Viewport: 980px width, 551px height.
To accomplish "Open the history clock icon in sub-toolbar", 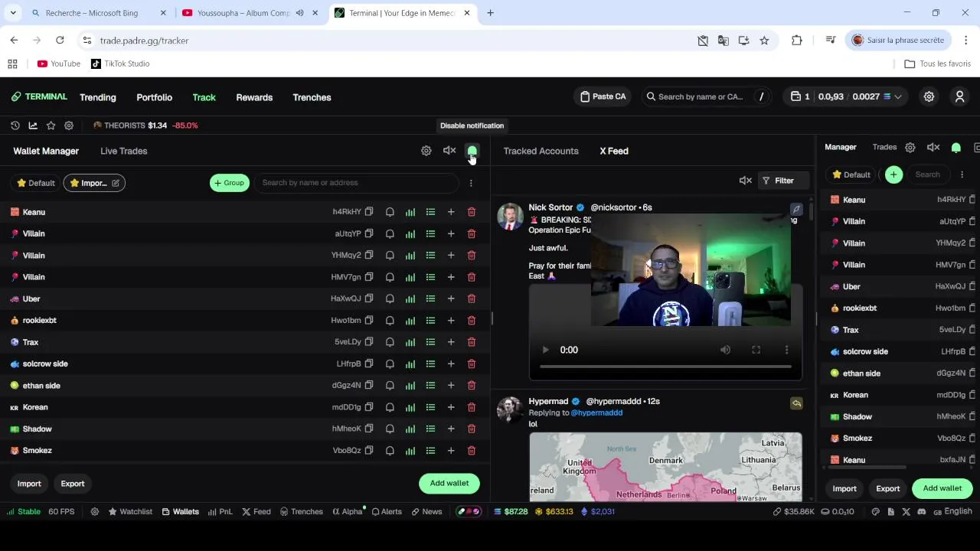I will (15, 126).
